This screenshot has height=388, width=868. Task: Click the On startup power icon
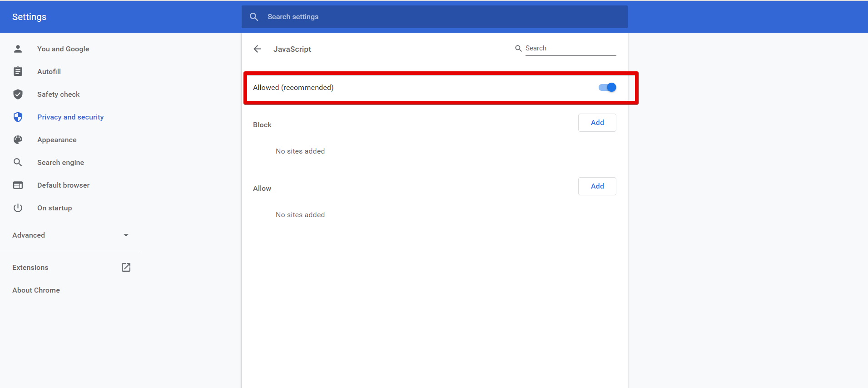tap(18, 208)
